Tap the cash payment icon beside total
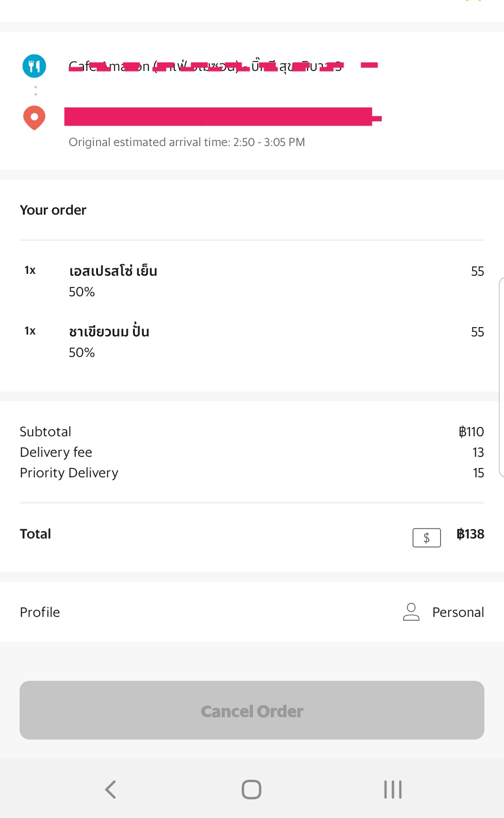 (427, 538)
